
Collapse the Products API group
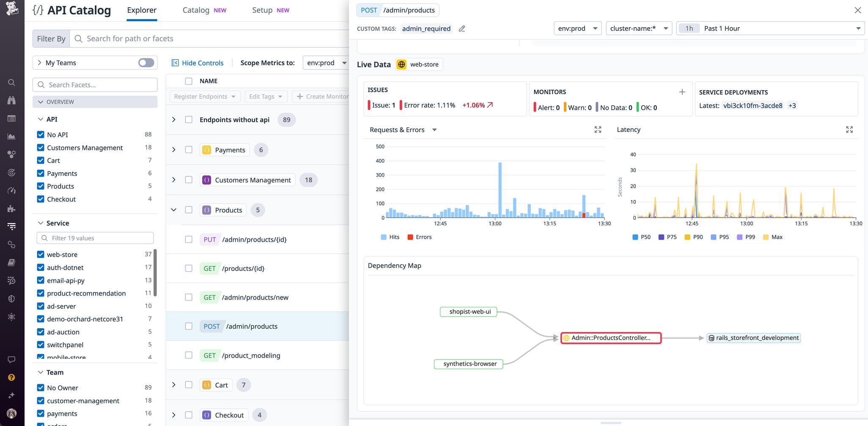click(x=173, y=210)
